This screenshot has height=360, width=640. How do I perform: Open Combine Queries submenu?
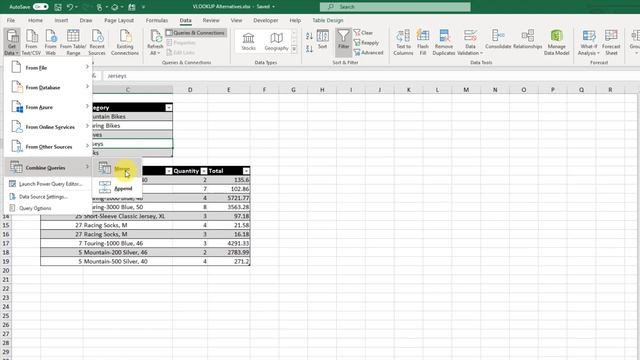tap(48, 167)
